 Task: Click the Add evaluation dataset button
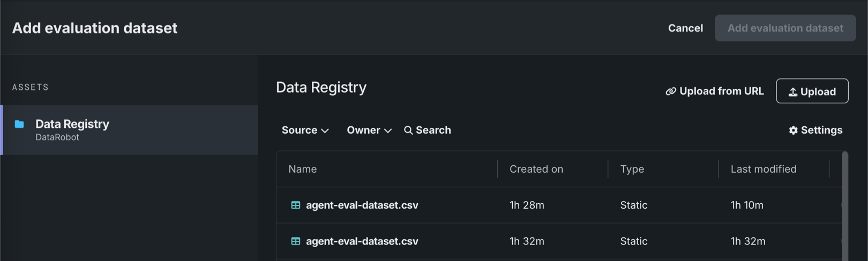(x=785, y=28)
